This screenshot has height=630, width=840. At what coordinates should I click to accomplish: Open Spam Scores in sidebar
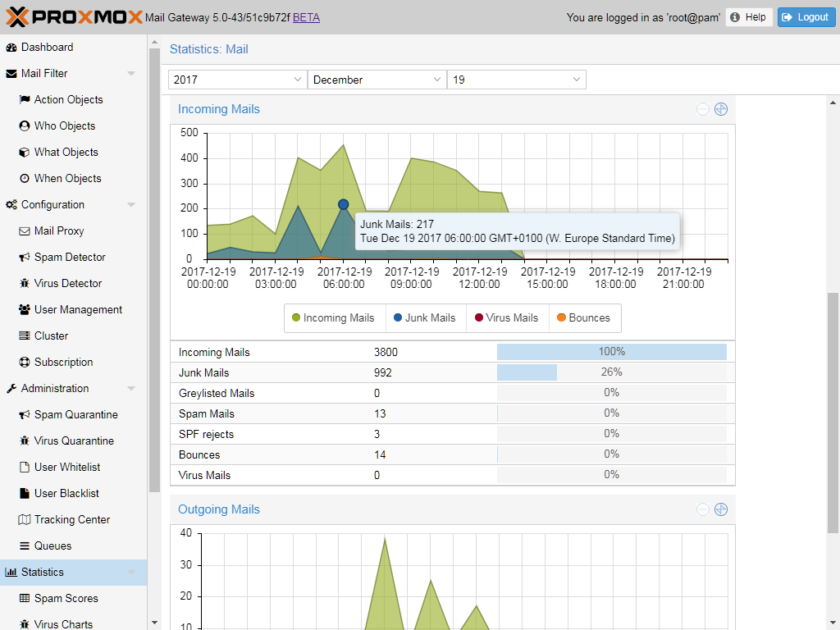(x=66, y=598)
